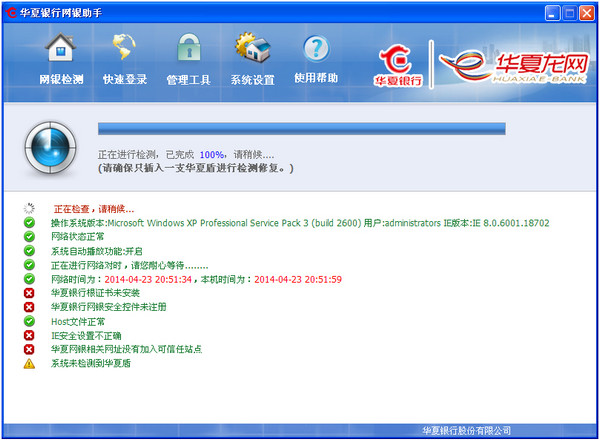Click 正在检查，请稍候 status text
The height and width of the screenshot is (440, 600).
point(94,209)
